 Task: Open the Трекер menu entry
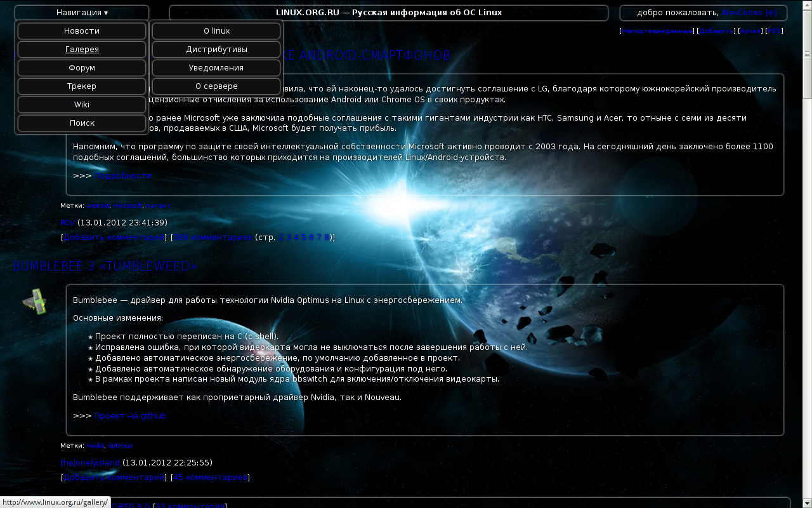[x=82, y=86]
